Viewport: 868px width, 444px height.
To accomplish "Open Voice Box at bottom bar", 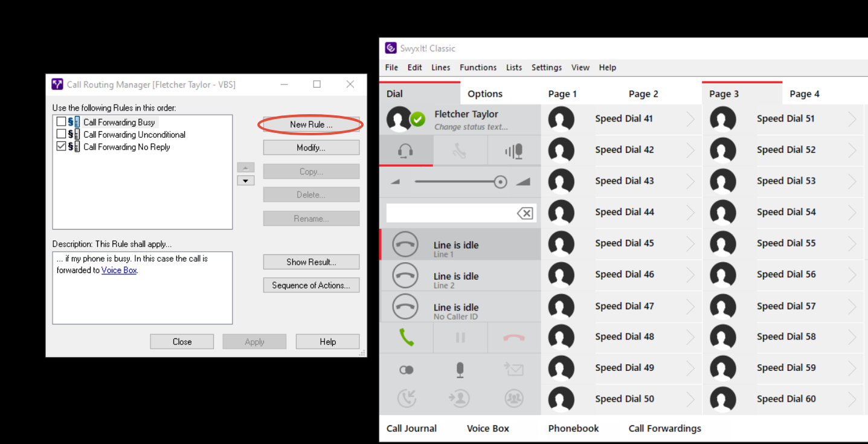I will coord(488,428).
